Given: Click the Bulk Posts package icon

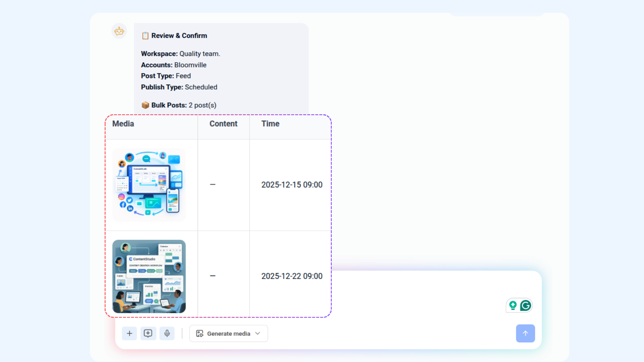Looking at the screenshot, I should (145, 105).
